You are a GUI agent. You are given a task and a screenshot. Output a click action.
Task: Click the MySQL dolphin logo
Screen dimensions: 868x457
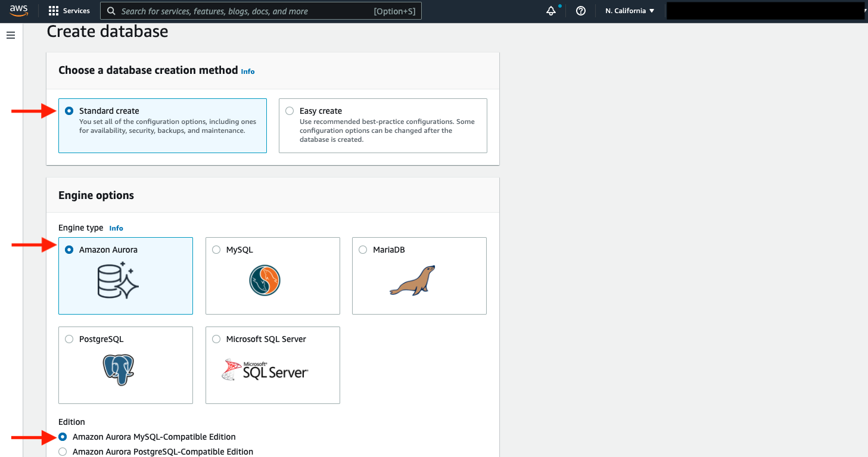(x=265, y=281)
